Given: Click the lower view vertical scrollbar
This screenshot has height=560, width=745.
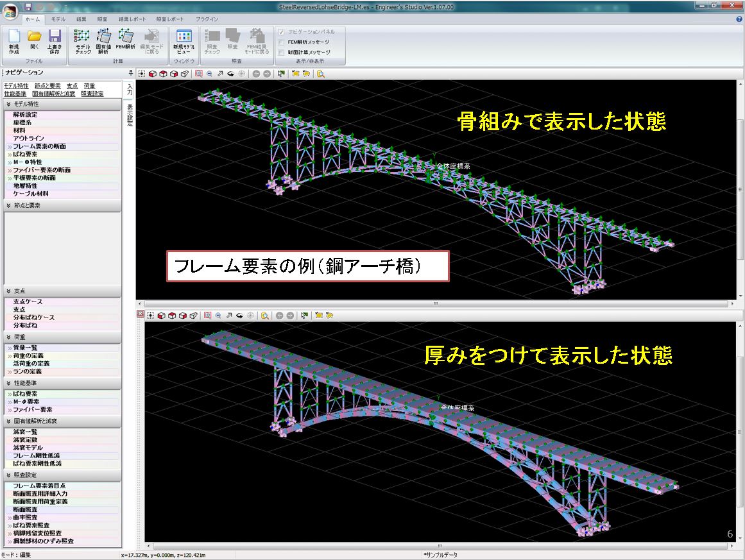Looking at the screenshot, I should (x=740, y=432).
